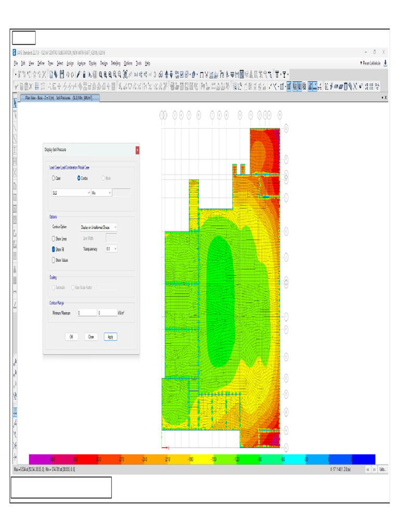This screenshot has height=532, width=399.
Task: Click the rotate refresh circular arrow icon
Action: [155, 75]
